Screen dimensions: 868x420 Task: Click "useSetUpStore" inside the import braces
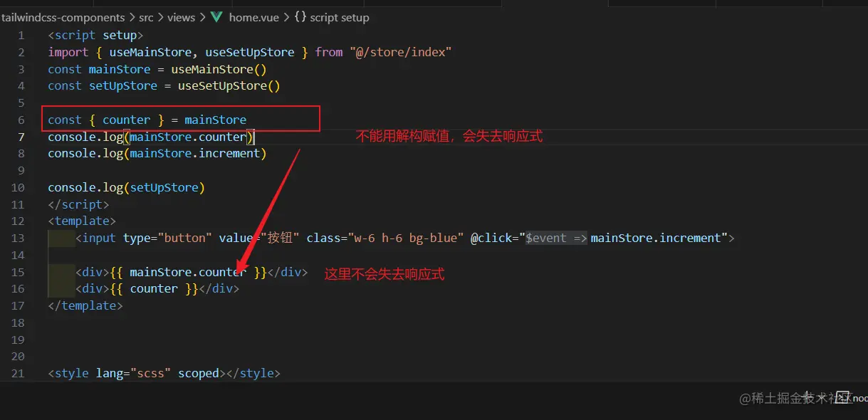250,52
